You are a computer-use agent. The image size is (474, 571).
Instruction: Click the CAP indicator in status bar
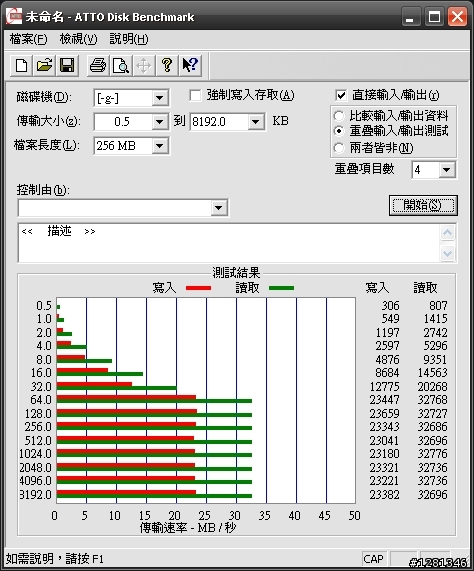pyautogui.click(x=374, y=559)
